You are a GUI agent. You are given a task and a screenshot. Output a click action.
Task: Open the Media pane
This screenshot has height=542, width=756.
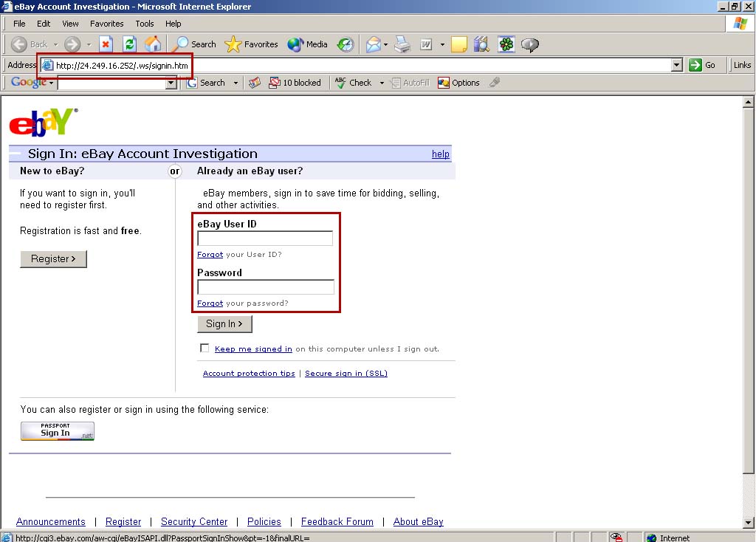(x=307, y=44)
